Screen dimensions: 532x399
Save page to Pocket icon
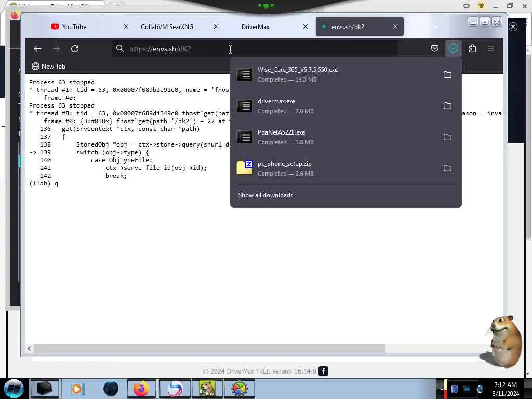point(435,48)
